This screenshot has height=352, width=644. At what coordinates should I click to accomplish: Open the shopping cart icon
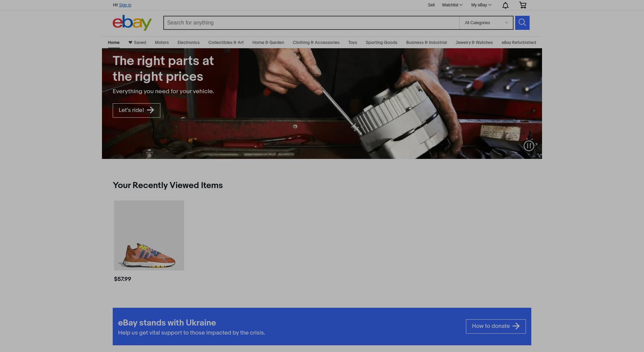pyautogui.click(x=523, y=5)
